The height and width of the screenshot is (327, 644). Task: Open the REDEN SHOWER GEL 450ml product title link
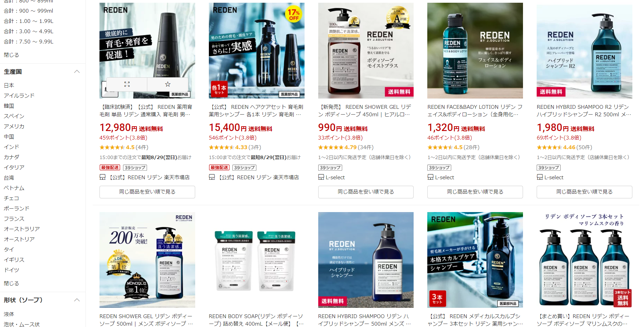365,110
